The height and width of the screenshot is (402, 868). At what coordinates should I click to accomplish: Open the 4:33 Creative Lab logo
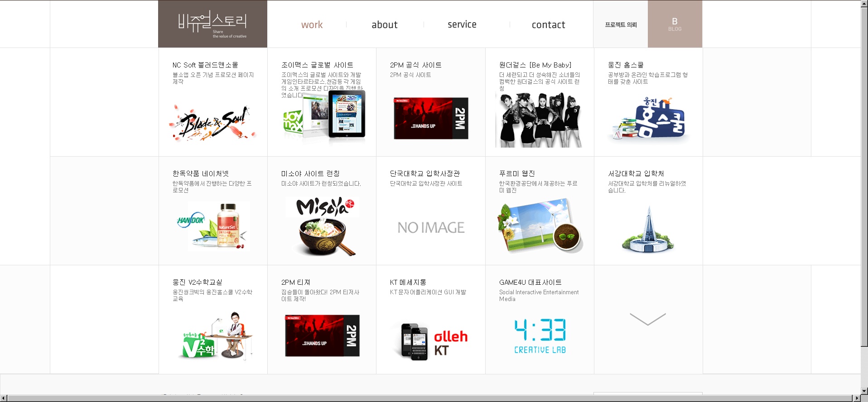tap(540, 336)
